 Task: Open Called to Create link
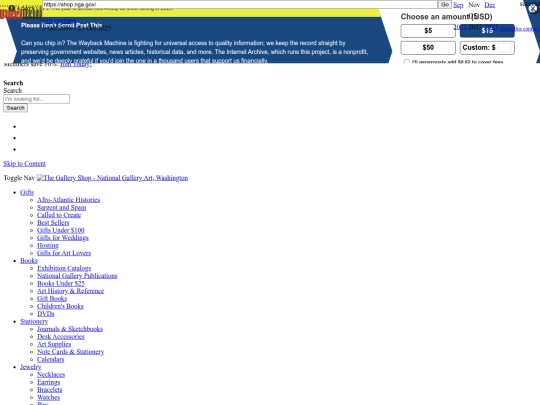pos(59,215)
